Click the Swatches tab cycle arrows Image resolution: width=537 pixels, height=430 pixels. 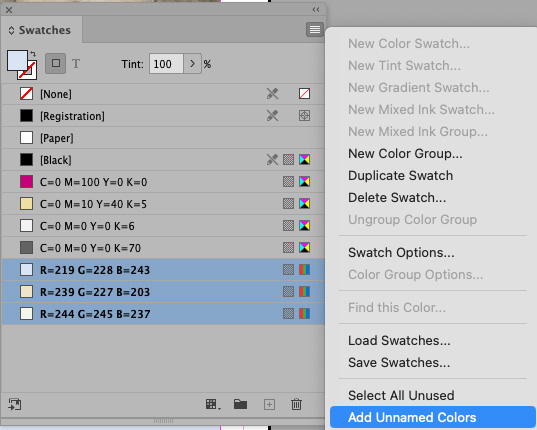[11, 30]
